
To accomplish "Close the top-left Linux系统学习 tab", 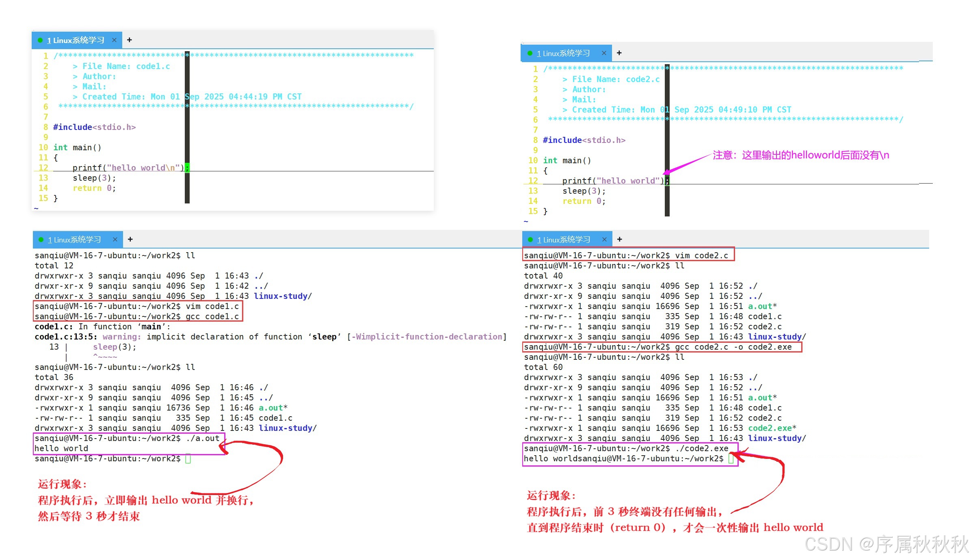I will pos(114,40).
